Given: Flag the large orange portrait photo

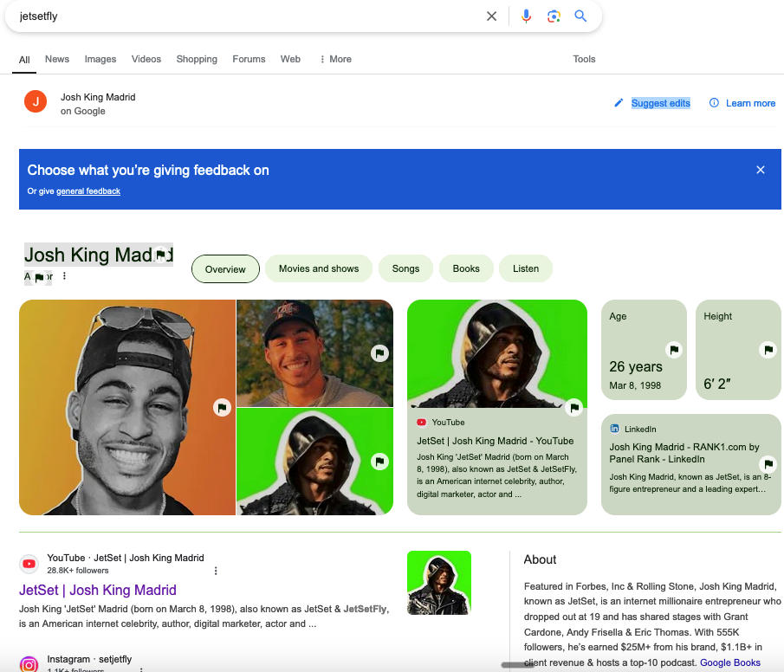Looking at the screenshot, I should (222, 408).
